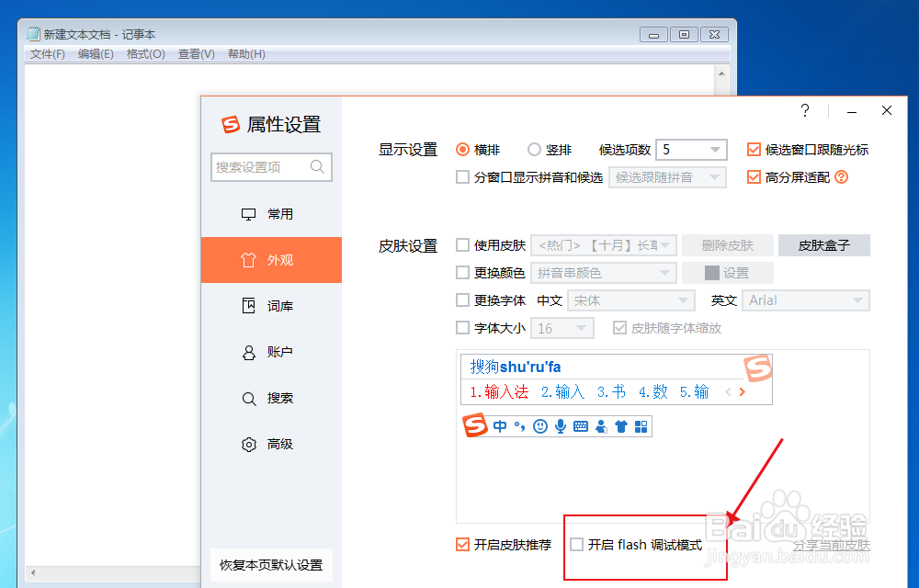Open the 候选项数 dropdown showing 5

point(692,150)
